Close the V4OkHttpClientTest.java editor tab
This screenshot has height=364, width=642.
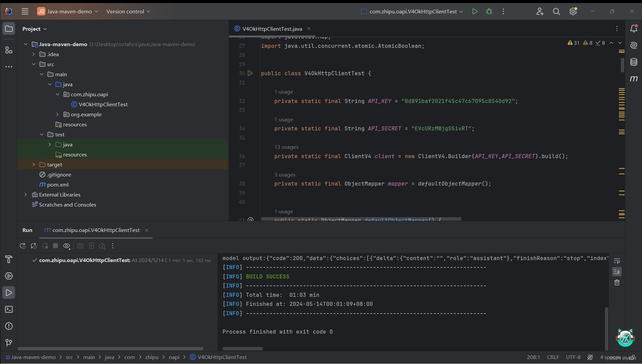pyautogui.click(x=309, y=28)
